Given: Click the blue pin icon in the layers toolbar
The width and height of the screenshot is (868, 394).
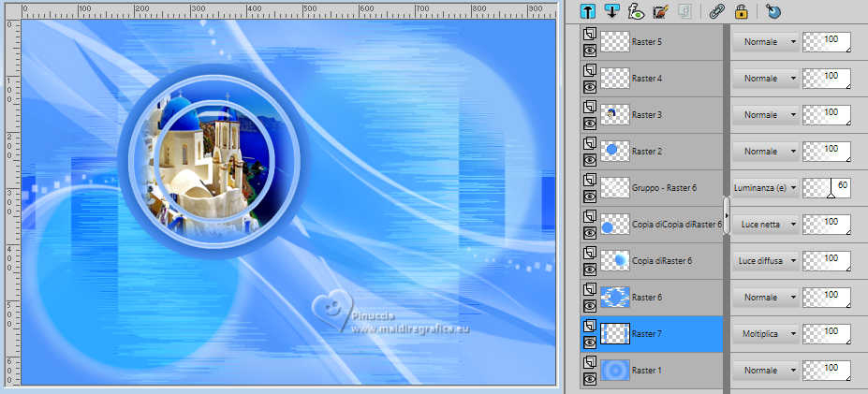Looking at the screenshot, I should click(772, 10).
